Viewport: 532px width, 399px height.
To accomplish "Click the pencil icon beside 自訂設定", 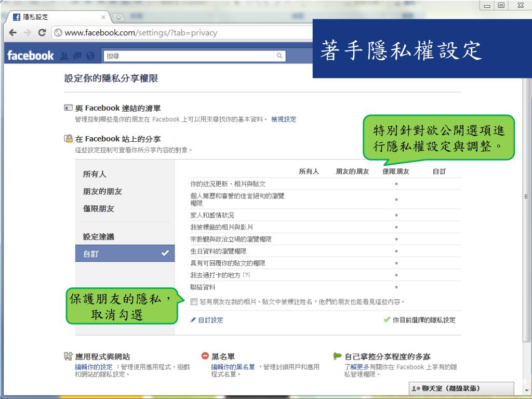I will pos(193,320).
